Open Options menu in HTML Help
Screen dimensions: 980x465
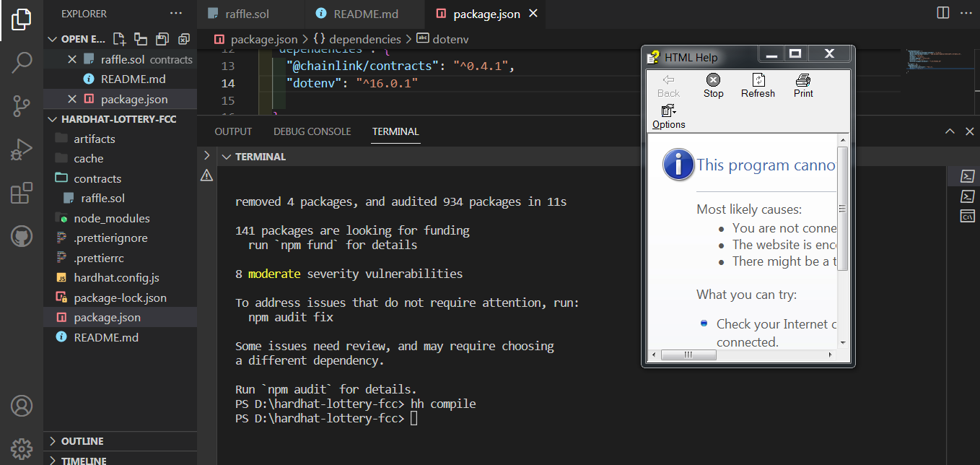[668, 117]
